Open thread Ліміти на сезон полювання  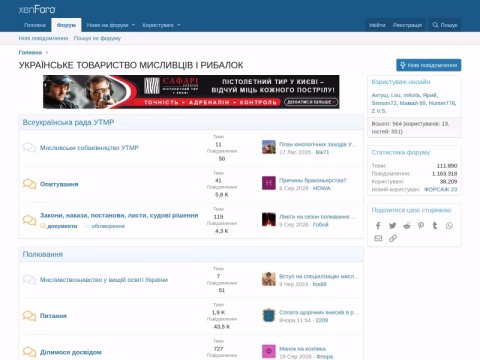coord(318,217)
